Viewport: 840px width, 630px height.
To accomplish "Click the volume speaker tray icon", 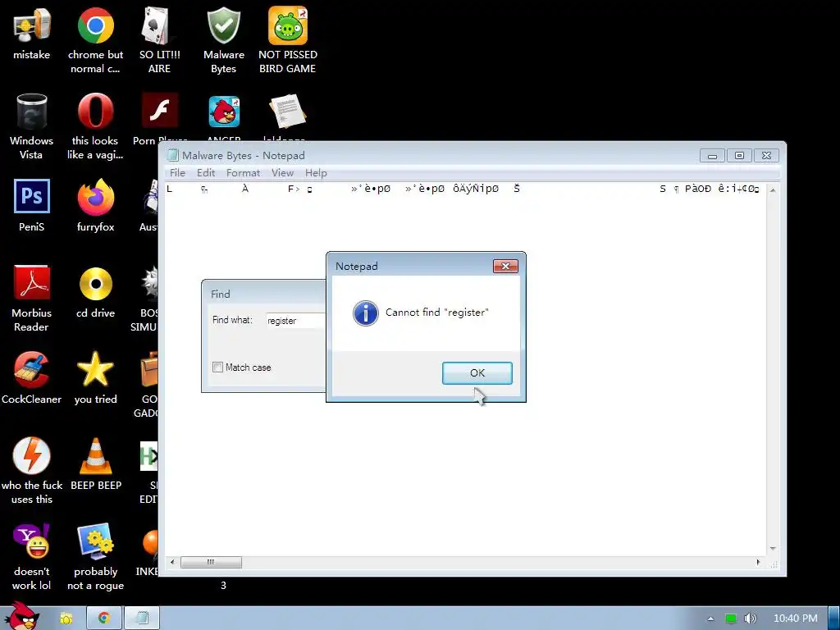I will [x=750, y=619].
